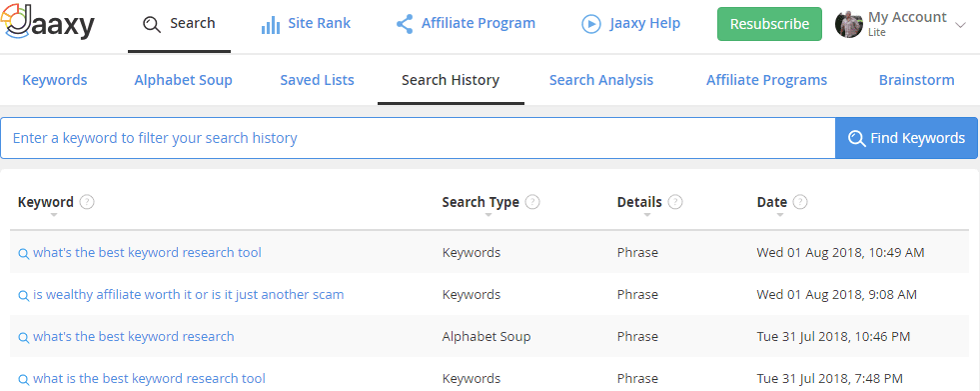Click the Jaaxy logo
The height and width of the screenshot is (391, 980).
(x=48, y=22)
